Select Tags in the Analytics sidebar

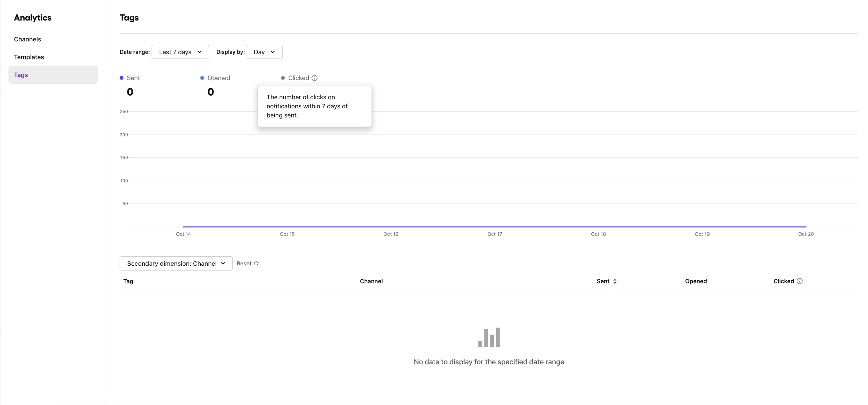pos(21,75)
